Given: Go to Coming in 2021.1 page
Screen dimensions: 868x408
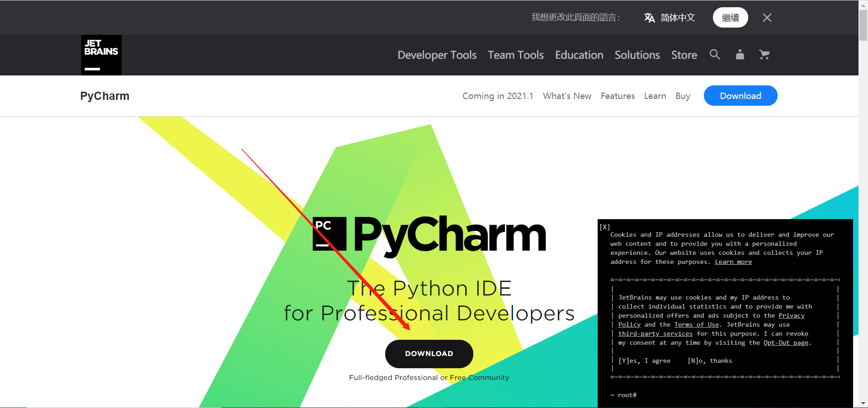Looking at the screenshot, I should pyautogui.click(x=498, y=96).
